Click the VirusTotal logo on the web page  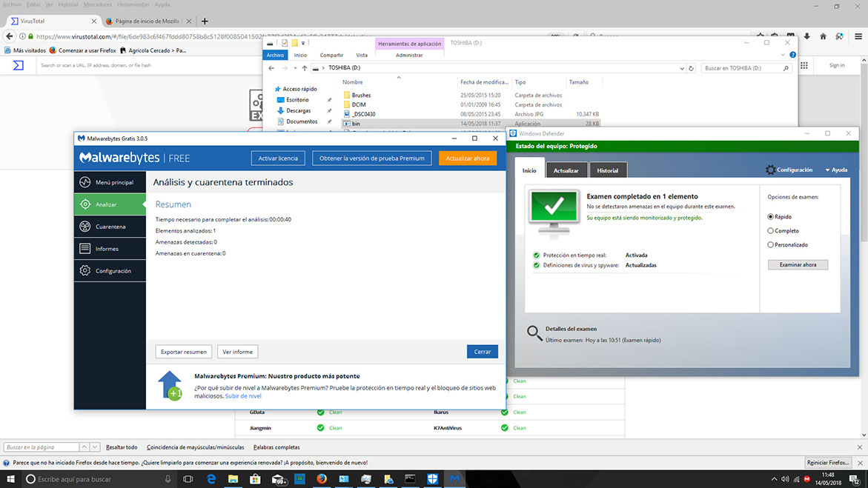[19, 65]
